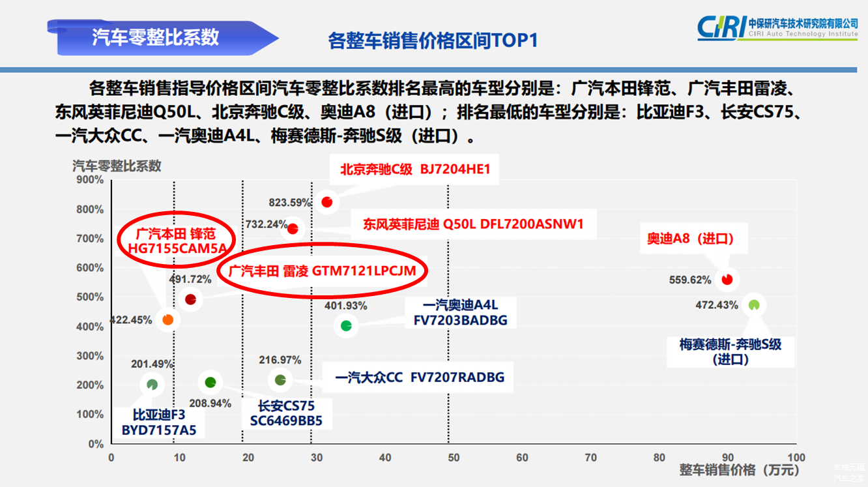Select the label 一汽奥迪A4L FV7203BADBG
The height and width of the screenshot is (487, 868).
click(x=460, y=312)
